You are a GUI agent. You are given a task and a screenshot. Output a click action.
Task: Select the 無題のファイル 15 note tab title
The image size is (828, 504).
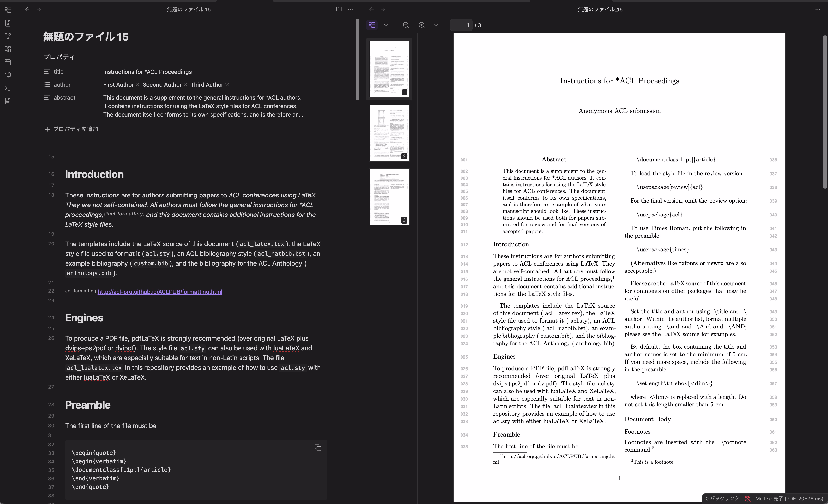(189, 9)
